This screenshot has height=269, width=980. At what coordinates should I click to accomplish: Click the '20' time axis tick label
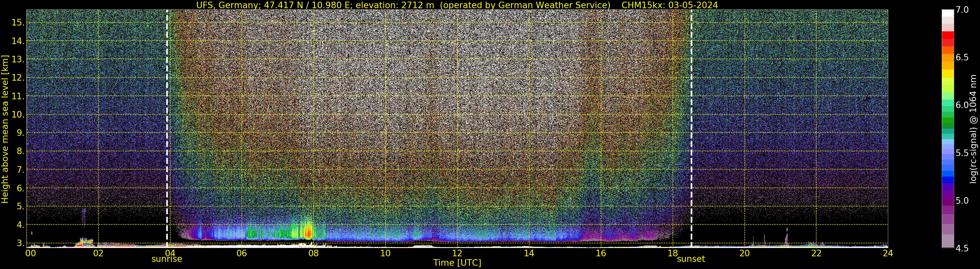pyautogui.click(x=745, y=253)
